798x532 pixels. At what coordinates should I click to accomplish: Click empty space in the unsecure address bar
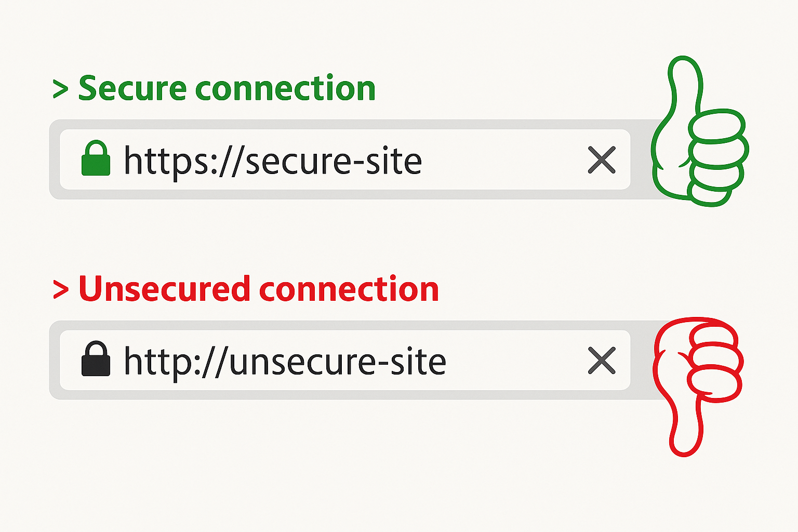[x=517, y=361]
